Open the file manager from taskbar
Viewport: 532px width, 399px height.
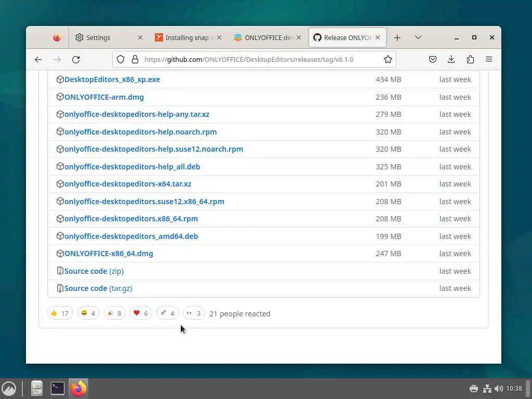click(37, 389)
